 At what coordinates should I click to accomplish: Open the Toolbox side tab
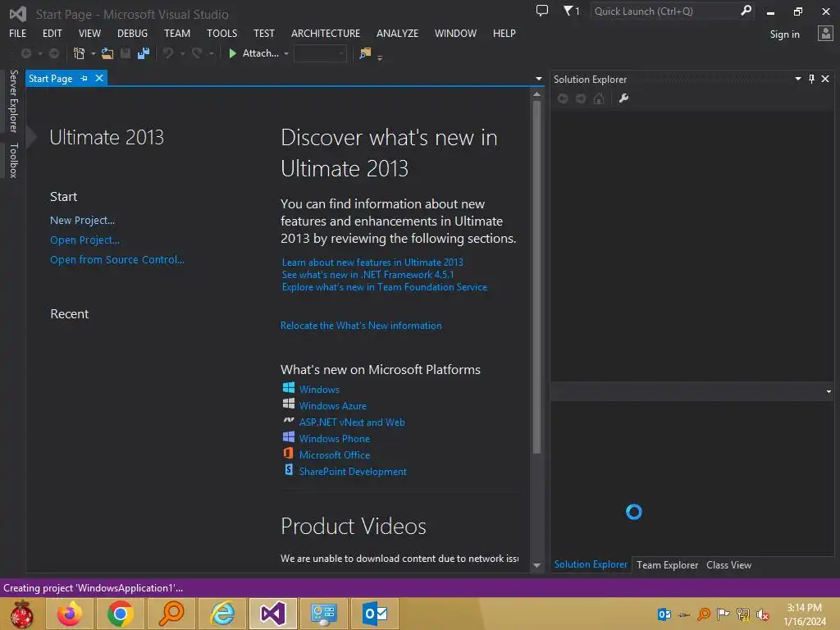click(x=13, y=160)
